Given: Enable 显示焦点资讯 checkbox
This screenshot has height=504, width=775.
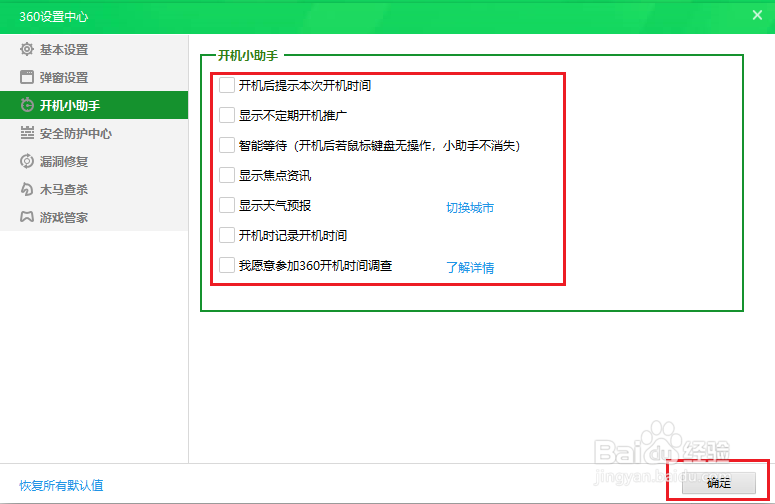Looking at the screenshot, I should point(227,175).
